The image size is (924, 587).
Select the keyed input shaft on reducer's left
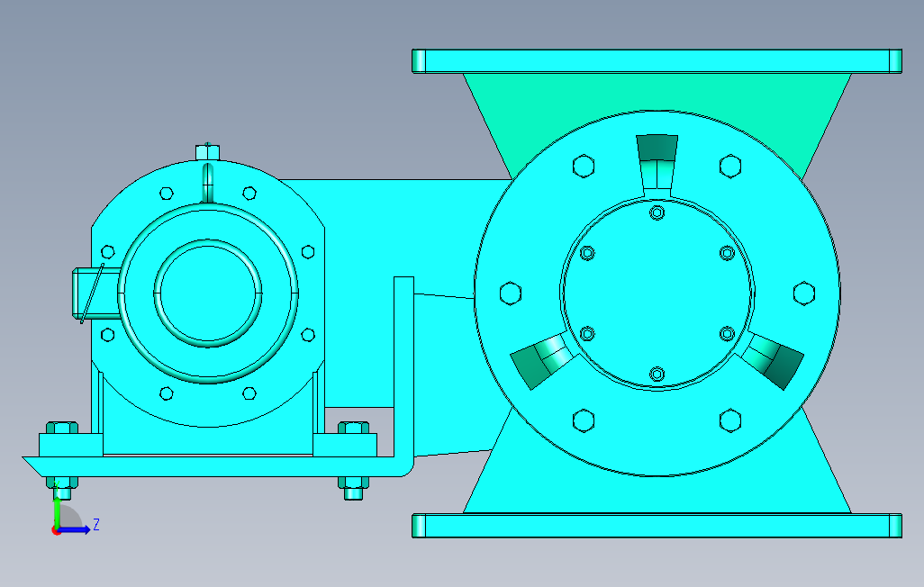[96, 293]
